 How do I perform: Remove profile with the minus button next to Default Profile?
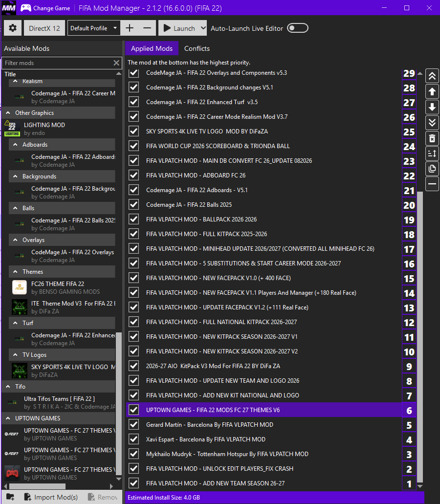point(147,28)
